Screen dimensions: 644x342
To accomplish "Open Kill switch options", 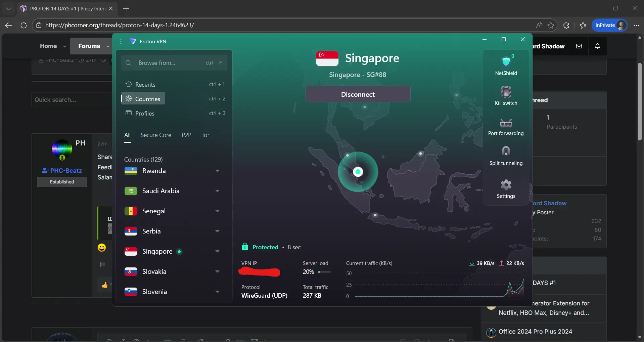I will (506, 92).
